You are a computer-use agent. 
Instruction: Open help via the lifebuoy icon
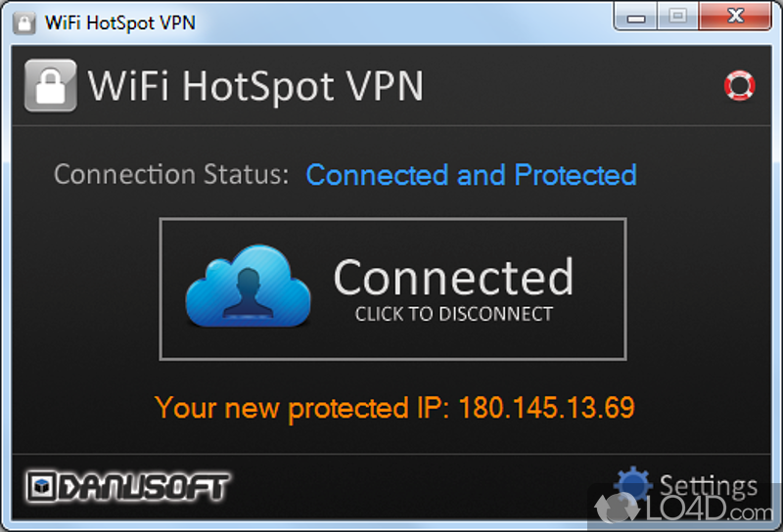point(740,86)
